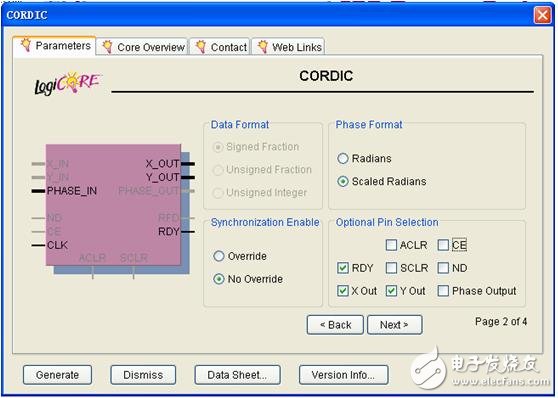Image resolution: width=558 pixels, height=398 pixels.
Task: Click the lightbulb icon on Parameters tab
Action: (26, 45)
